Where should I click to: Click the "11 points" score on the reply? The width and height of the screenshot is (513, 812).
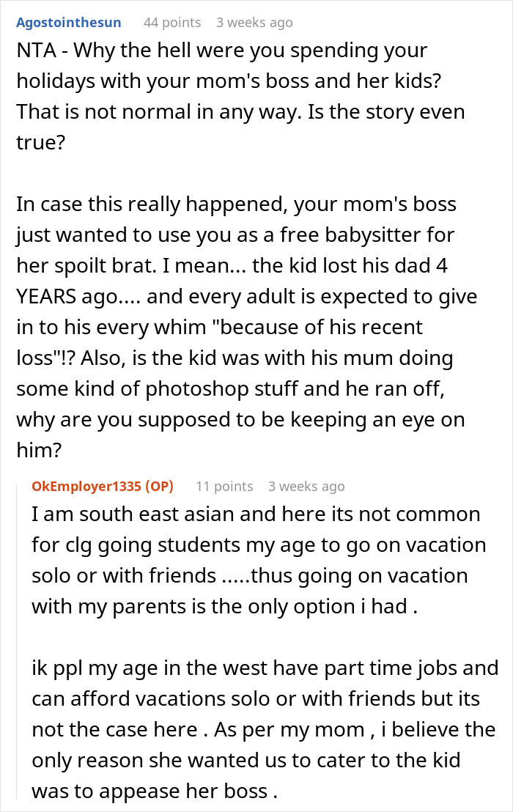click(224, 487)
